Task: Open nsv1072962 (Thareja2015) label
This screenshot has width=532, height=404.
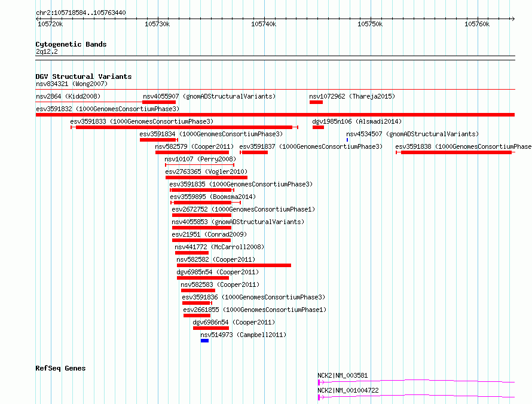Action: tap(352, 96)
